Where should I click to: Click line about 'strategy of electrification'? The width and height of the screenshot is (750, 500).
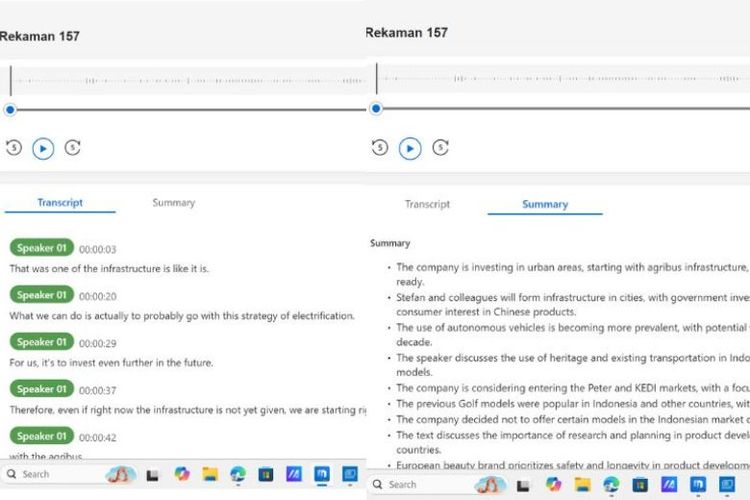tap(182, 316)
